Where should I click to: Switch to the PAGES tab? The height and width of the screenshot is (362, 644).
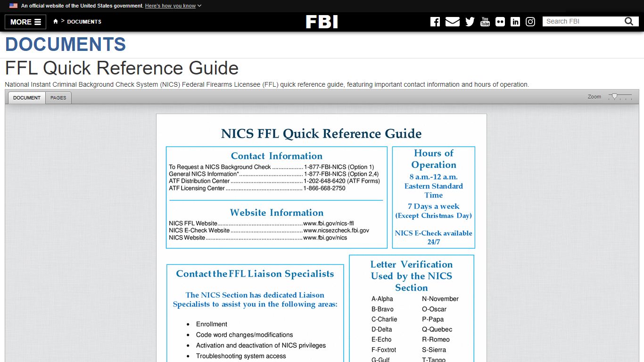click(x=58, y=98)
